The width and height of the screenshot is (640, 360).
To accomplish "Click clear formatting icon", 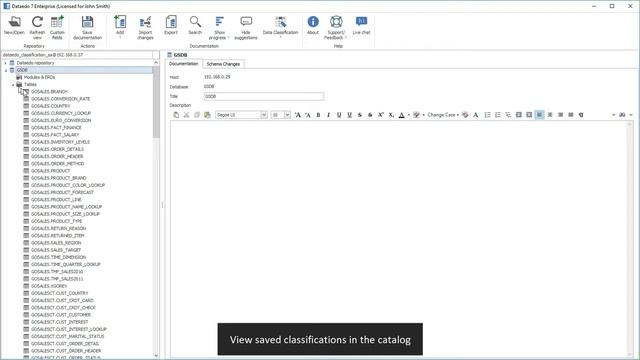I will [x=465, y=115].
